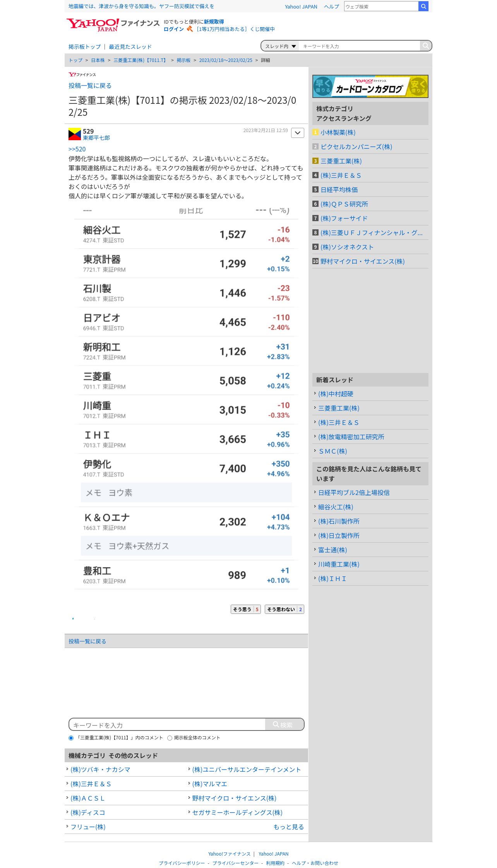Open new thread (株)中村超硬

click(336, 394)
